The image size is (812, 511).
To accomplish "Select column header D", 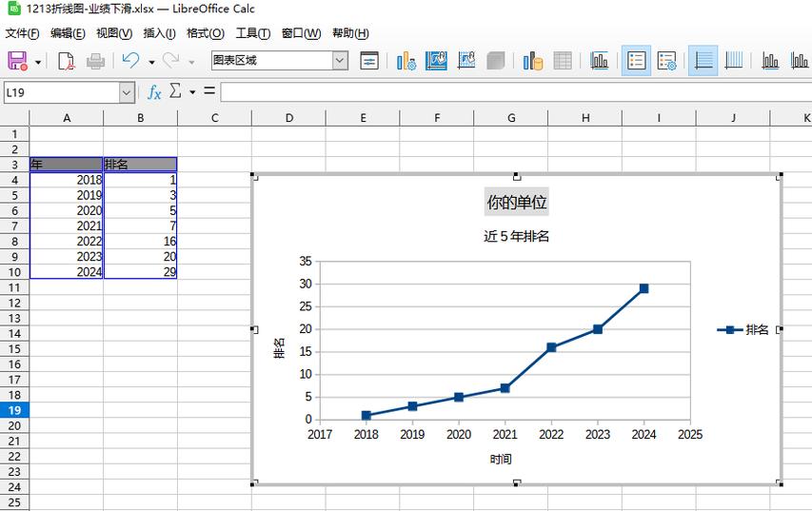I will point(289,118).
